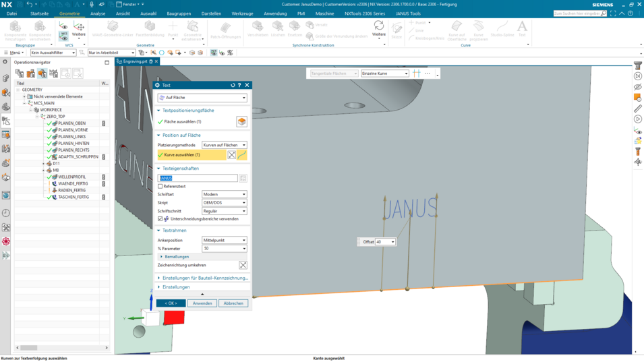The image size is (644, 362).
Task: Close the Text dialog
Action: (x=247, y=85)
